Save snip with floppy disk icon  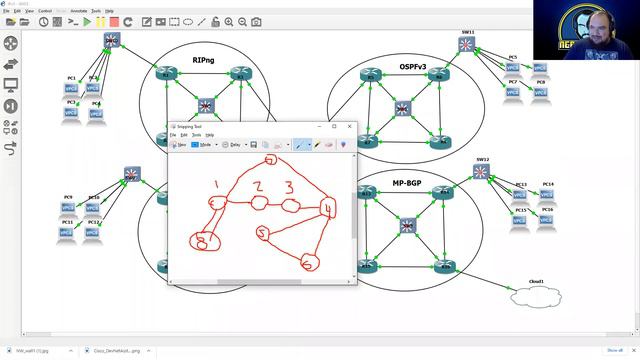click(x=253, y=144)
